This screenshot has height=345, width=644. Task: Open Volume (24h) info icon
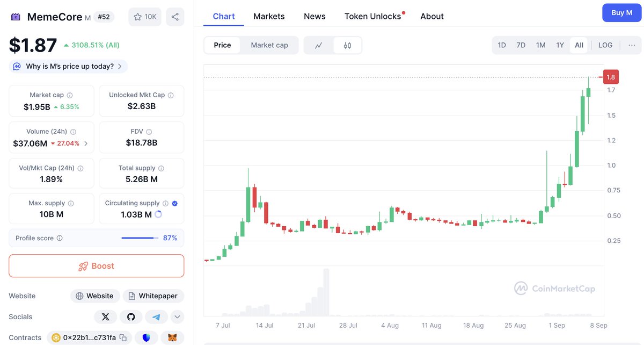73,132
